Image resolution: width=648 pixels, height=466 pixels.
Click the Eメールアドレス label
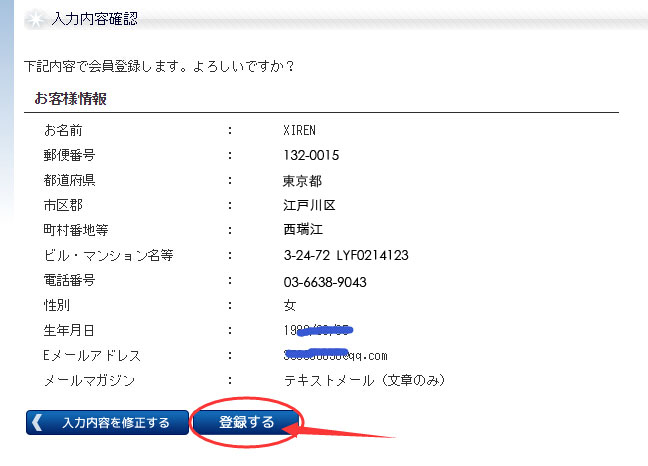(x=92, y=355)
